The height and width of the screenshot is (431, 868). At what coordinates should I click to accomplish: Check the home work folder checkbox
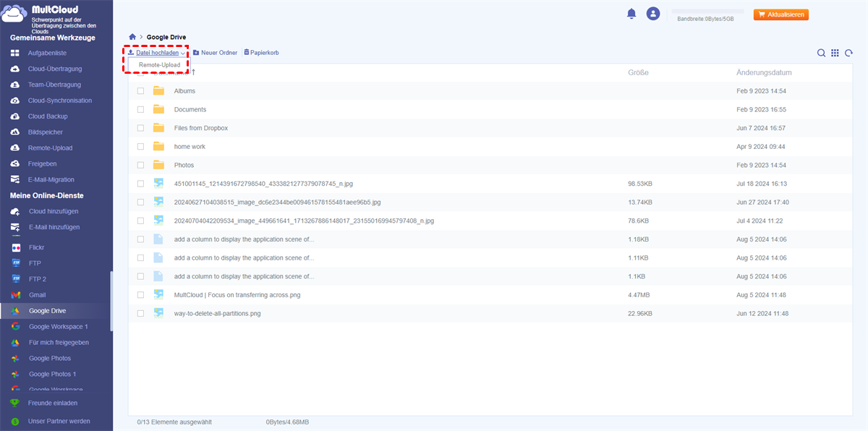coord(140,147)
